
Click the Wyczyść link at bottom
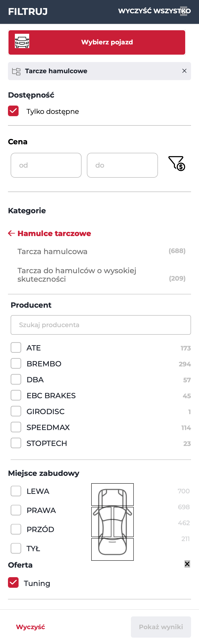(x=30, y=627)
